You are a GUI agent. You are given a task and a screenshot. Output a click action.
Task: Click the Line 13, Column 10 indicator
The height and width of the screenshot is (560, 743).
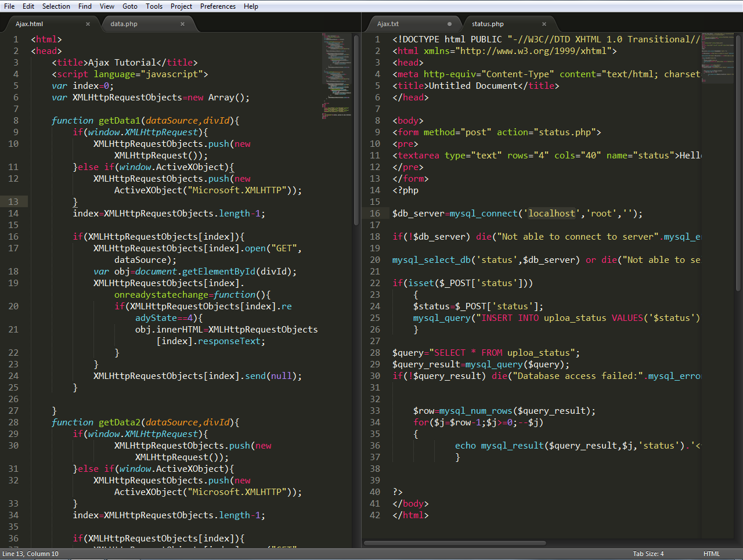point(30,554)
